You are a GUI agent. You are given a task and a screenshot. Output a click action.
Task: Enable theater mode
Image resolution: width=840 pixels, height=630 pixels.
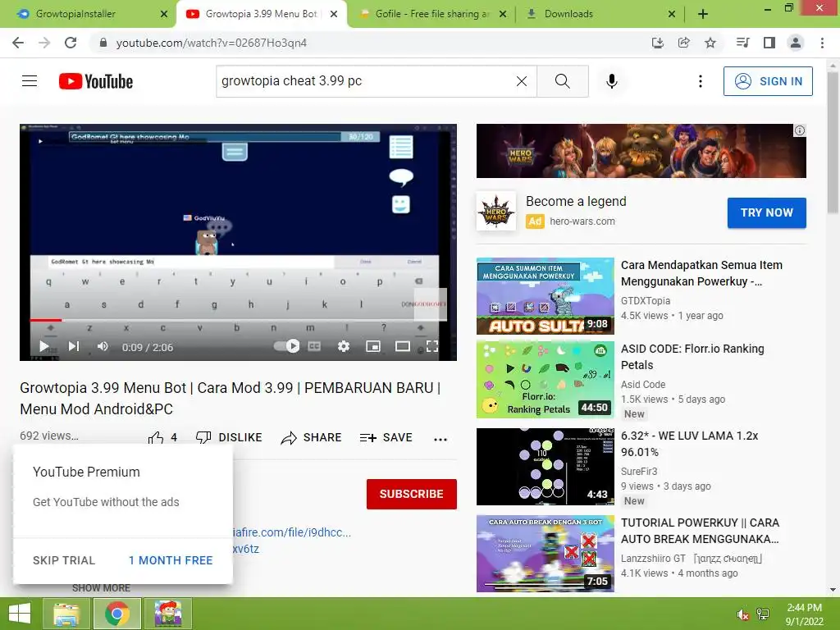coord(402,347)
